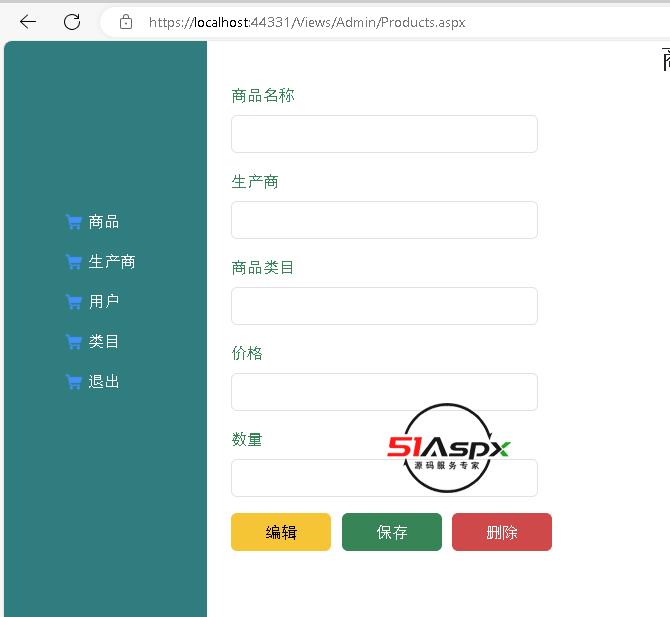Focus the 数量 input field

[384, 478]
